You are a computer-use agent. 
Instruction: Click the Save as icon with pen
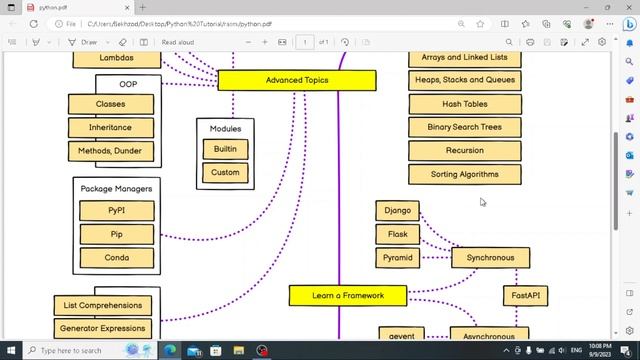pyautogui.click(x=564, y=42)
